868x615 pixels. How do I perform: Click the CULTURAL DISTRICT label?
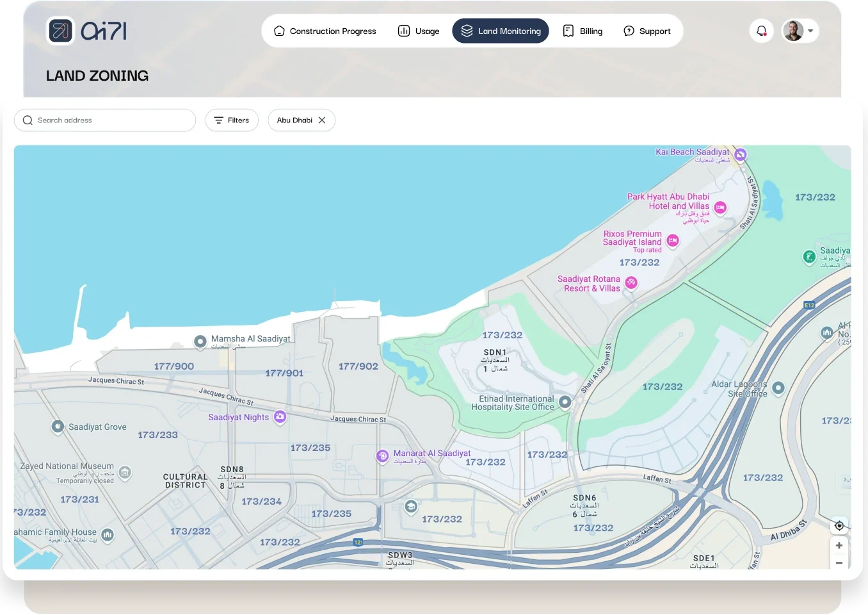186,481
